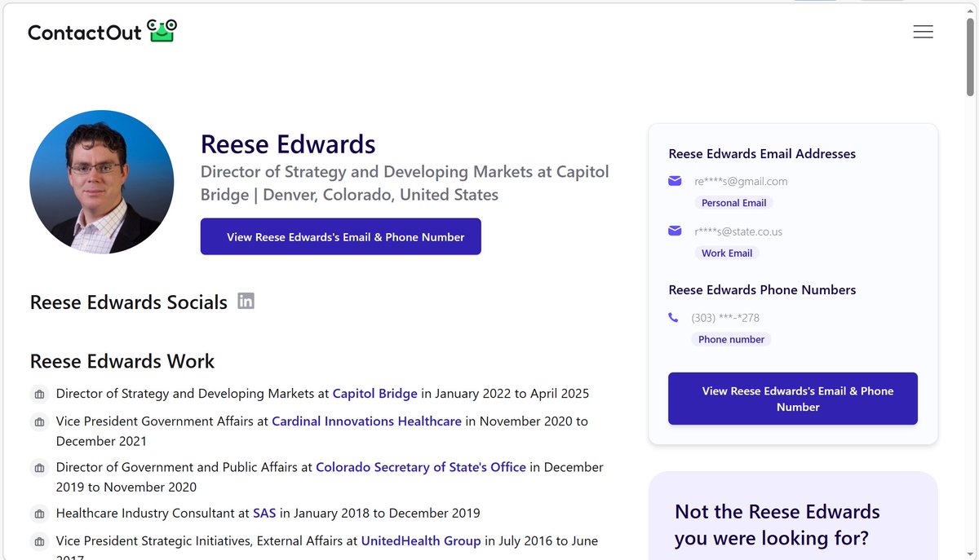Image resolution: width=979 pixels, height=560 pixels.
Task: Click the phone icon beside (303) number
Action: pos(673,317)
